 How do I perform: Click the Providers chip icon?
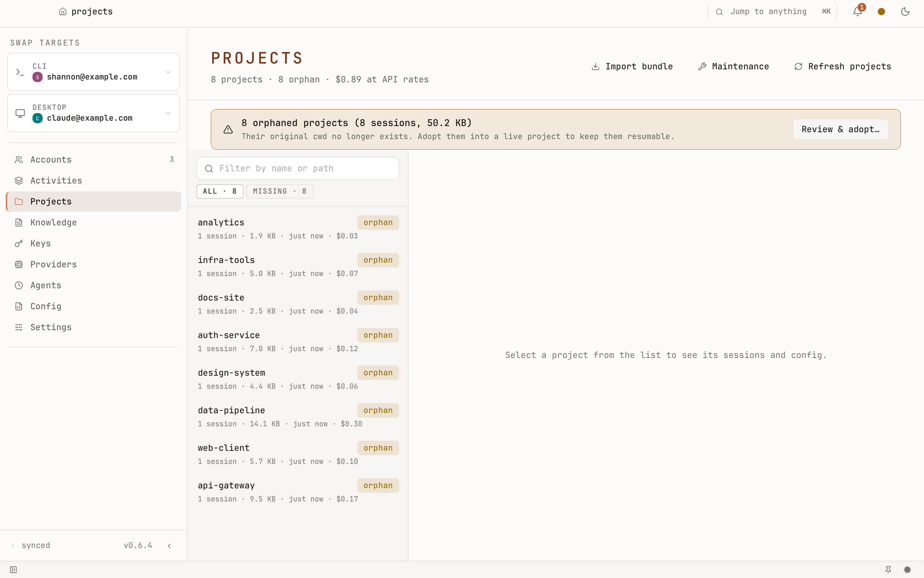19,264
